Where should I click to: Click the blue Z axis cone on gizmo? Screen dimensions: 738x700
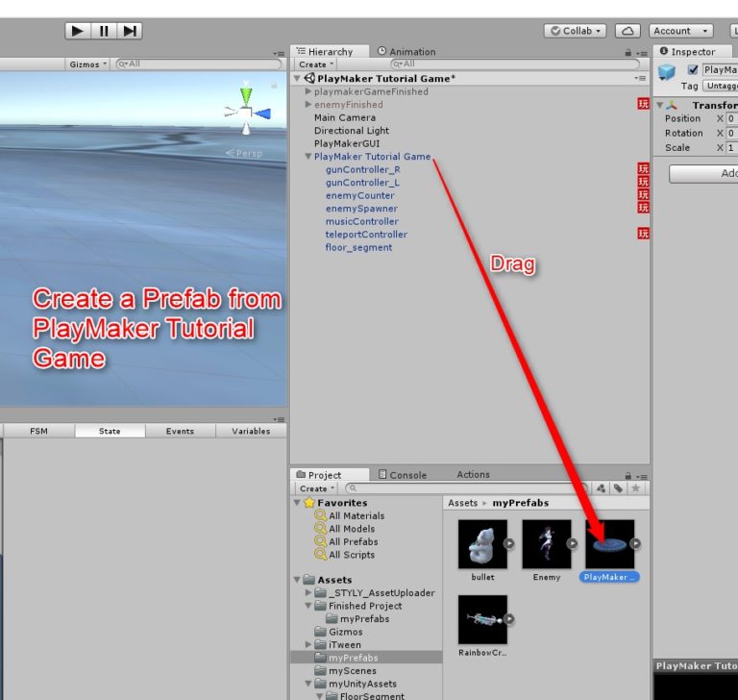pyautogui.click(x=263, y=113)
